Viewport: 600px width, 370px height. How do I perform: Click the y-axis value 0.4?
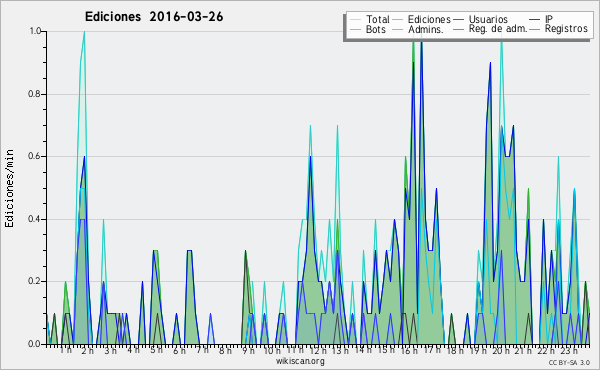[35, 219]
